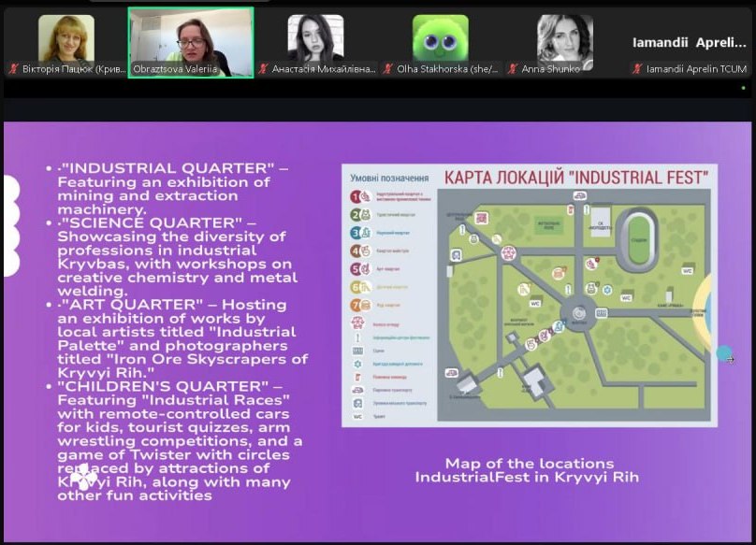756x545 pixels.
Task: Click the muted microphone icon beside Вікторія Пацюк
Action: click(x=13, y=69)
